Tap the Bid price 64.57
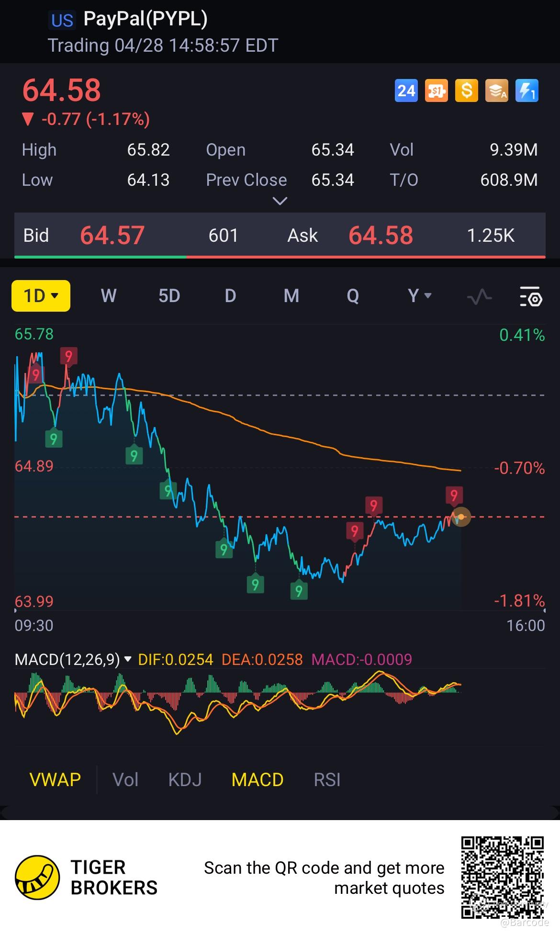 [x=112, y=236]
